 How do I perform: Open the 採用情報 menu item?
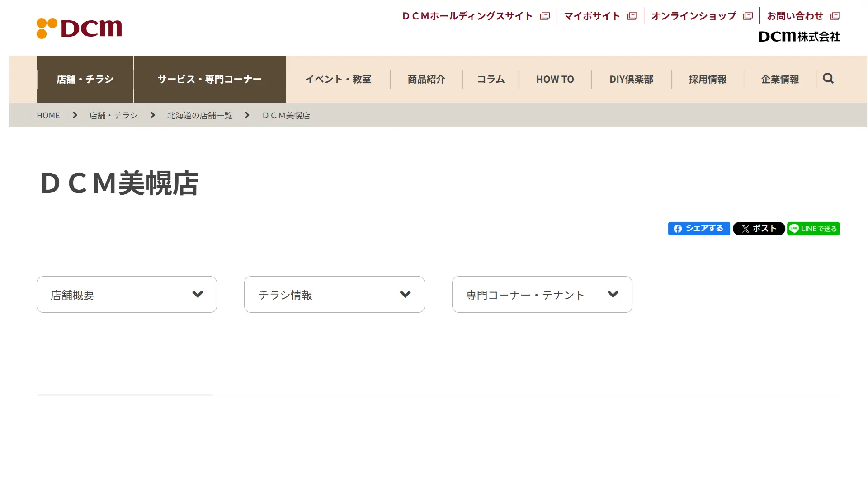click(x=708, y=79)
